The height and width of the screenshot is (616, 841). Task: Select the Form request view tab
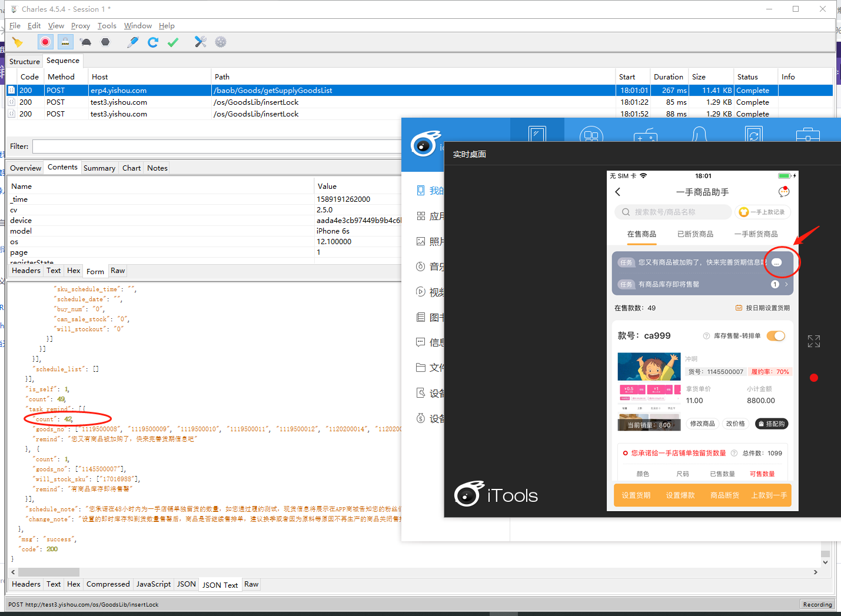[x=95, y=271]
